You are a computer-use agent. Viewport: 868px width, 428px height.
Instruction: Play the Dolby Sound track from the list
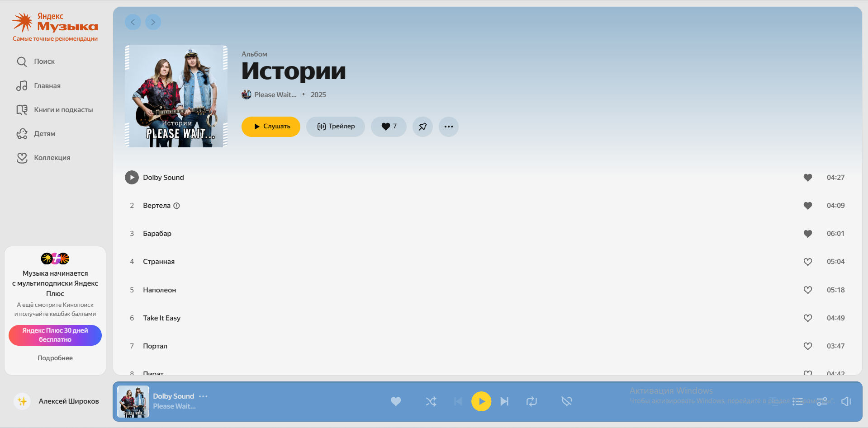tap(132, 178)
